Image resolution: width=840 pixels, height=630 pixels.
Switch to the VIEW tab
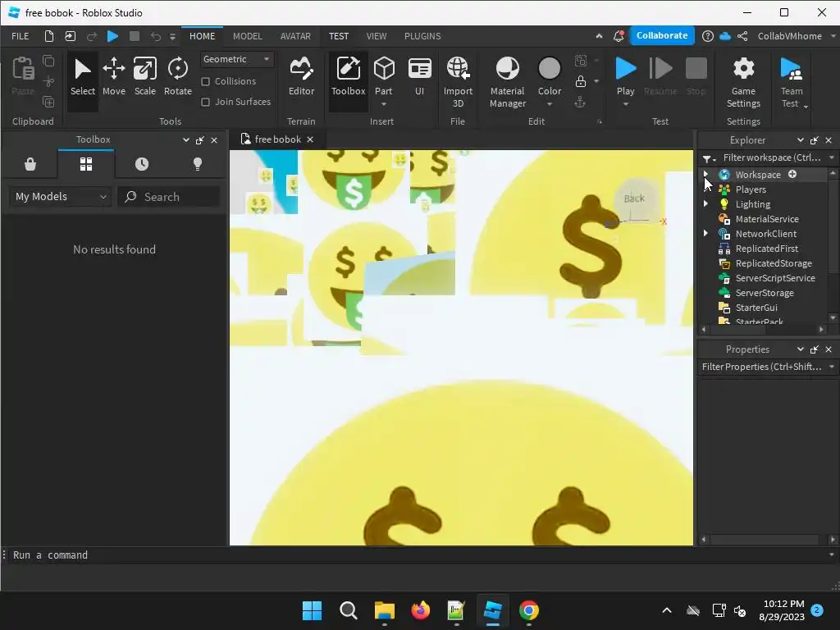pos(376,36)
